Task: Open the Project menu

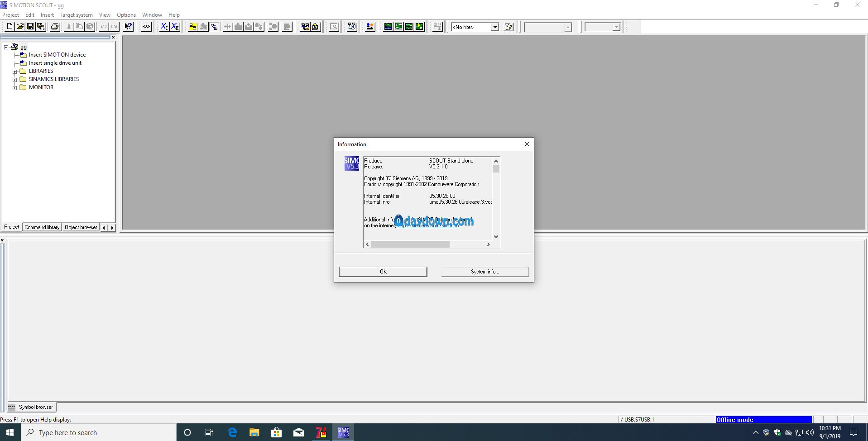Action: [x=10, y=15]
